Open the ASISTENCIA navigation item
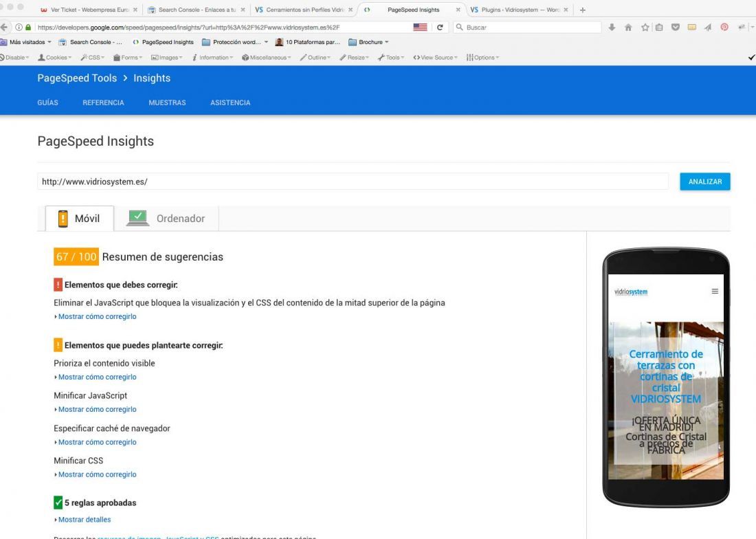Image resolution: width=756 pixels, height=539 pixels. 230,102
